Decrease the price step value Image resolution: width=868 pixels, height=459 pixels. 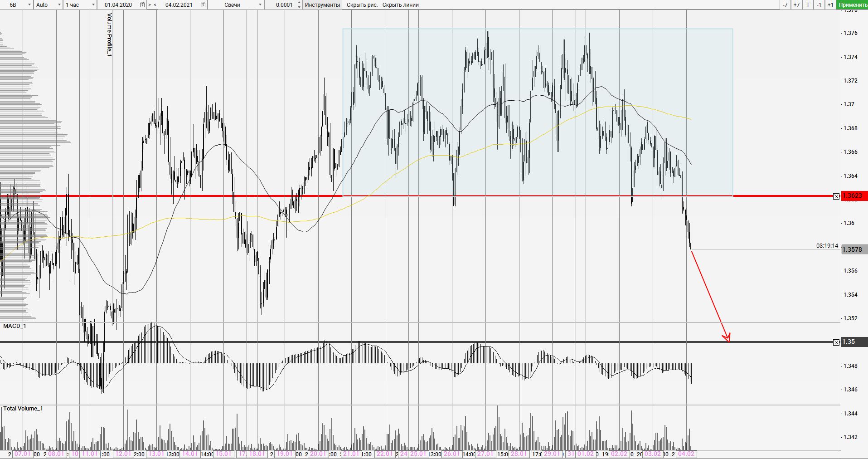click(299, 7)
